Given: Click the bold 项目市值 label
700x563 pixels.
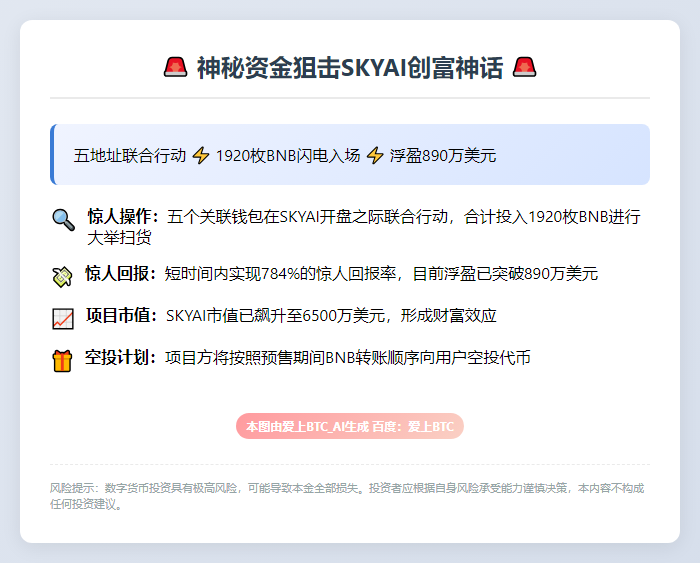Looking at the screenshot, I should (121, 316).
